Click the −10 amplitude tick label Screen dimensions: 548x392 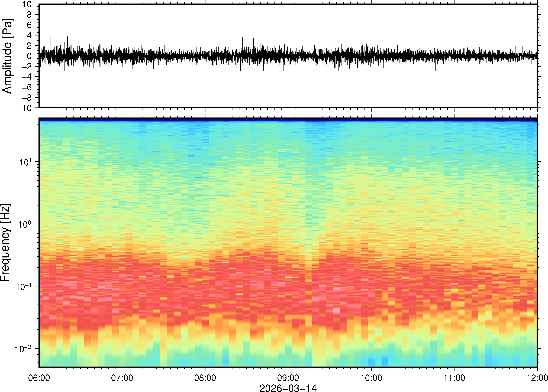(24, 108)
